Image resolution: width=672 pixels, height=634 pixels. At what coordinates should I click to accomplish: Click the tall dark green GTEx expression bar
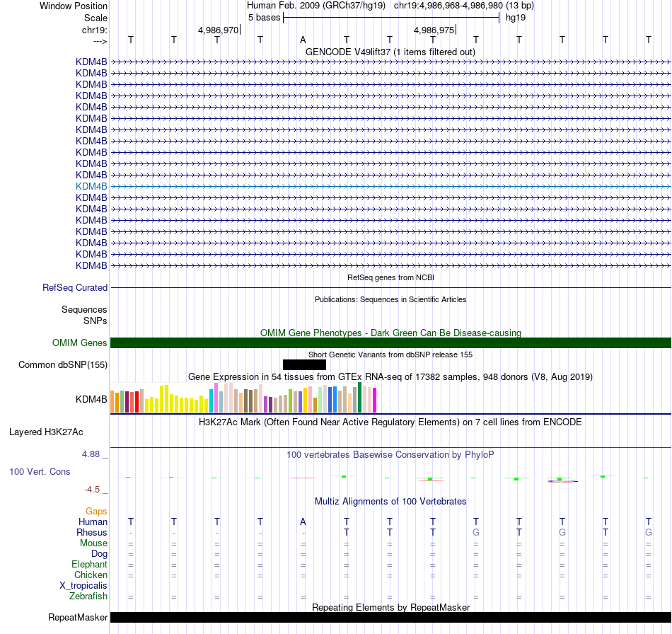click(x=360, y=398)
